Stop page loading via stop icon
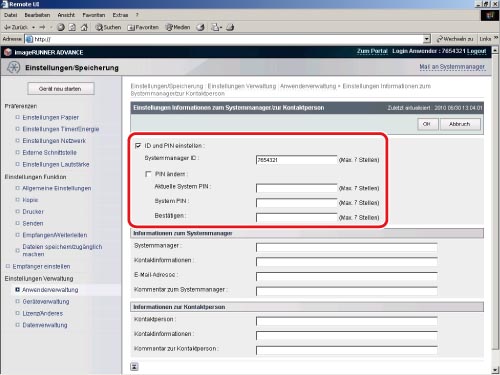500x375 pixels. tap(61, 27)
